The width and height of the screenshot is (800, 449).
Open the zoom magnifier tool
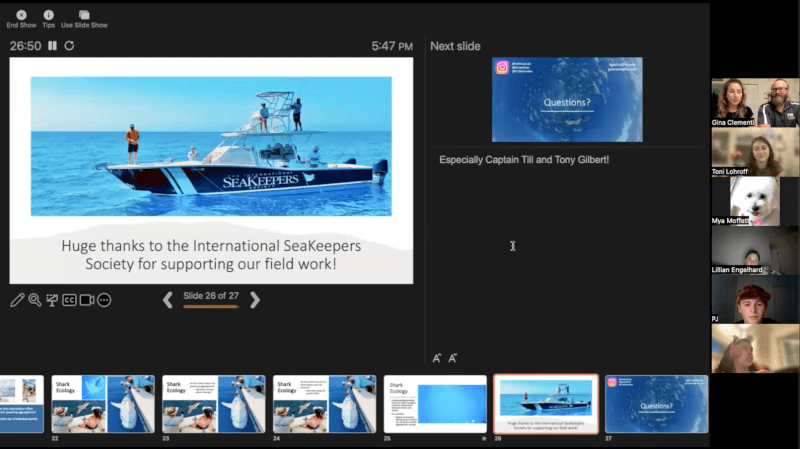pos(35,300)
